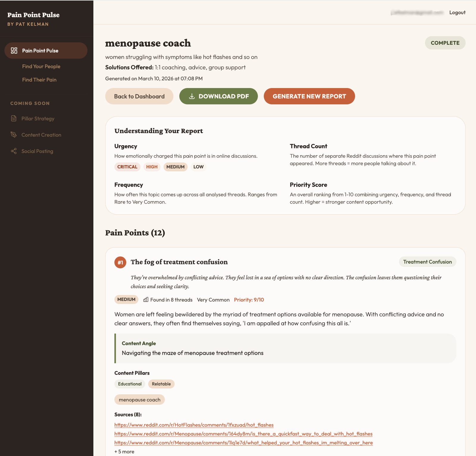Click Generate New Report
The width and height of the screenshot is (476, 456).
[309, 96]
